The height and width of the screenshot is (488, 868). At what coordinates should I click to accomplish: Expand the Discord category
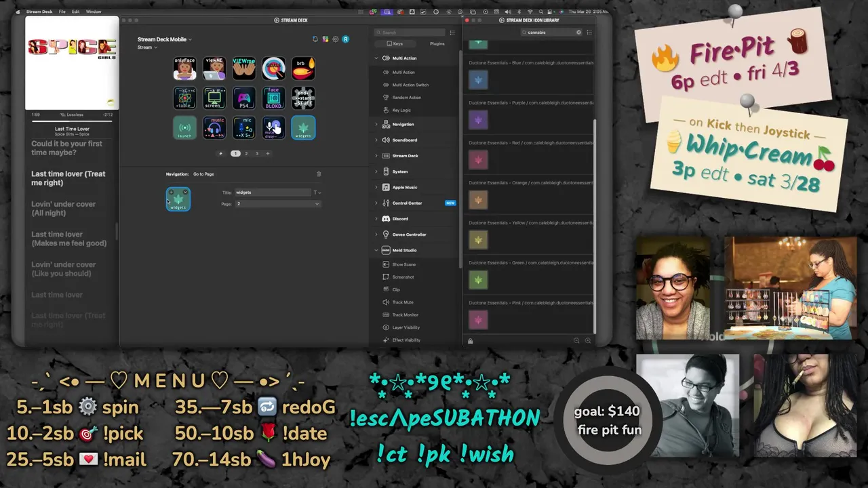point(376,219)
